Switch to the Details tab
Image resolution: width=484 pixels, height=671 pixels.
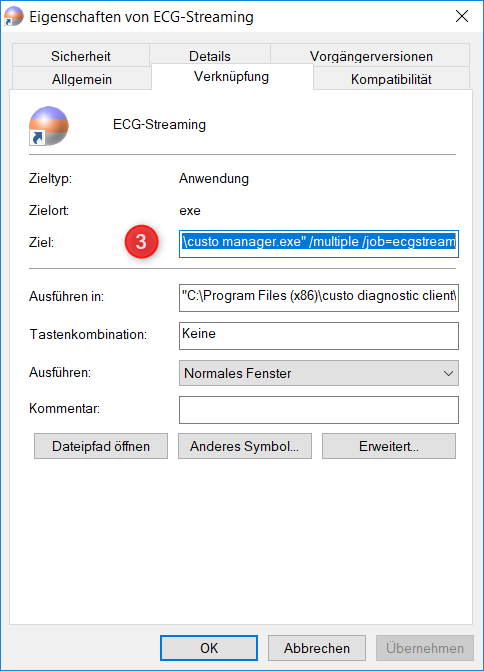coord(210,56)
